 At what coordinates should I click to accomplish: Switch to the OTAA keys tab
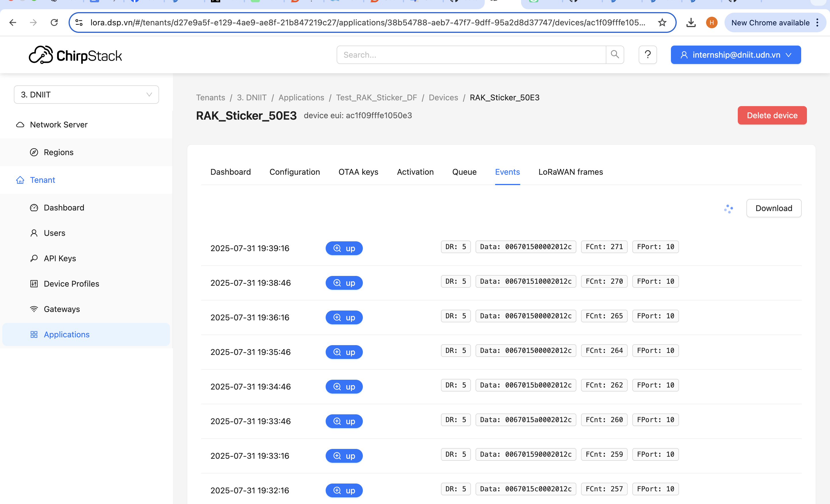[358, 172]
